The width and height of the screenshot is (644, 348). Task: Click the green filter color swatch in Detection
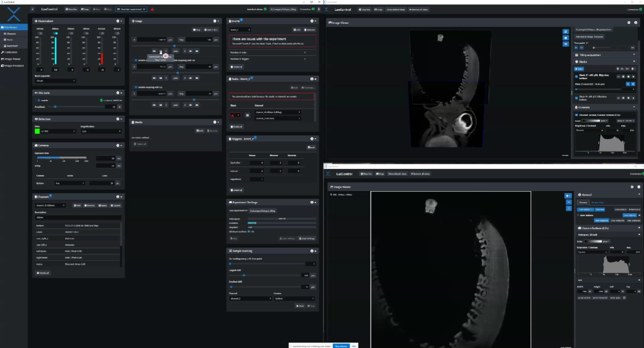pos(37,131)
